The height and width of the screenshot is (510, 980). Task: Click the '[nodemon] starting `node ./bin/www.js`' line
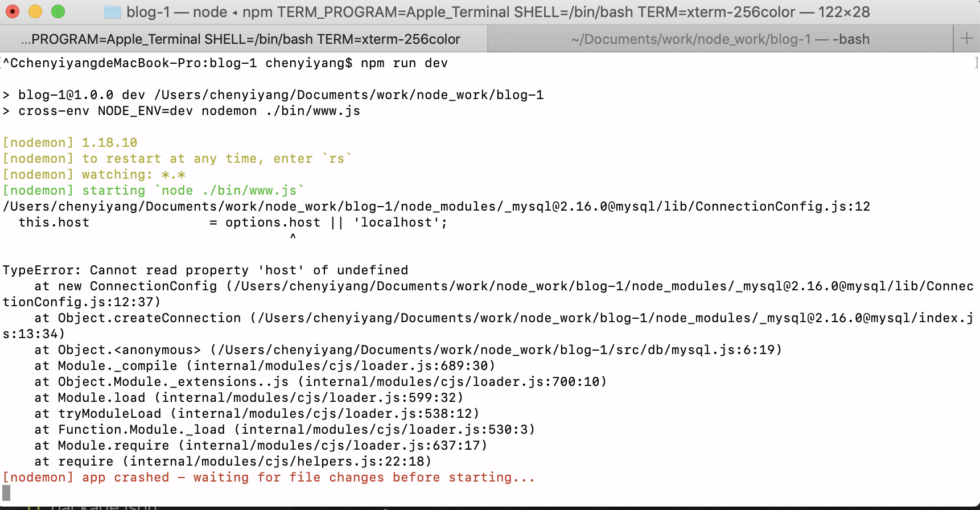(154, 191)
